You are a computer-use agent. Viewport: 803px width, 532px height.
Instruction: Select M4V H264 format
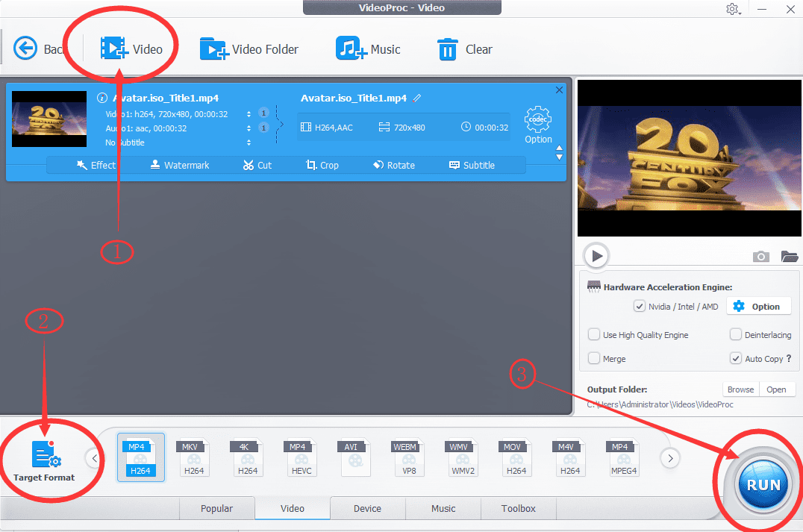(x=569, y=457)
